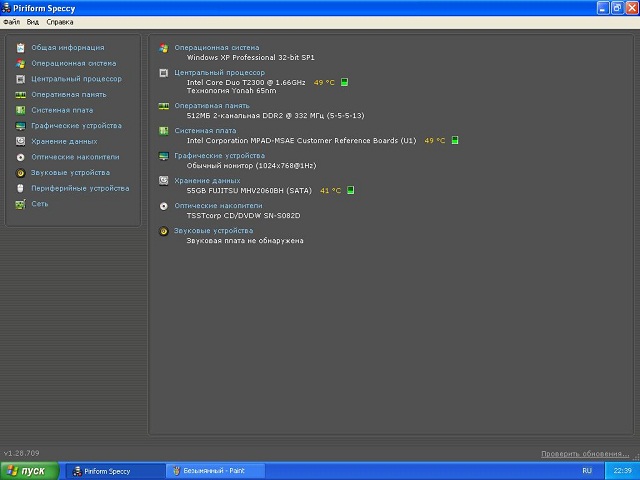Screen dimensions: 640x480
Task: Open the Справка menu
Action: point(60,21)
